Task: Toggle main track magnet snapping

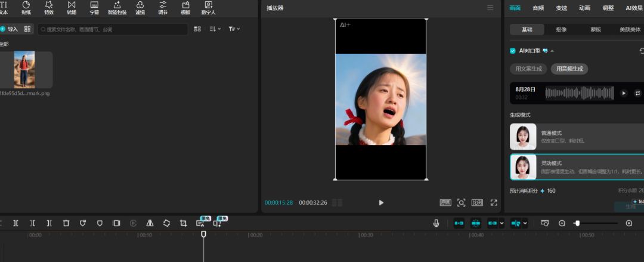Action: click(x=459, y=223)
